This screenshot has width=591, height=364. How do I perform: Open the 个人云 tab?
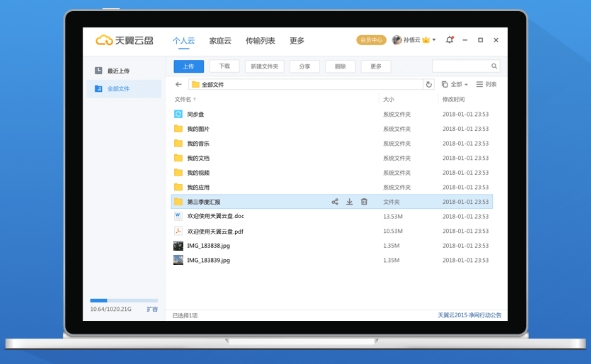(x=184, y=40)
